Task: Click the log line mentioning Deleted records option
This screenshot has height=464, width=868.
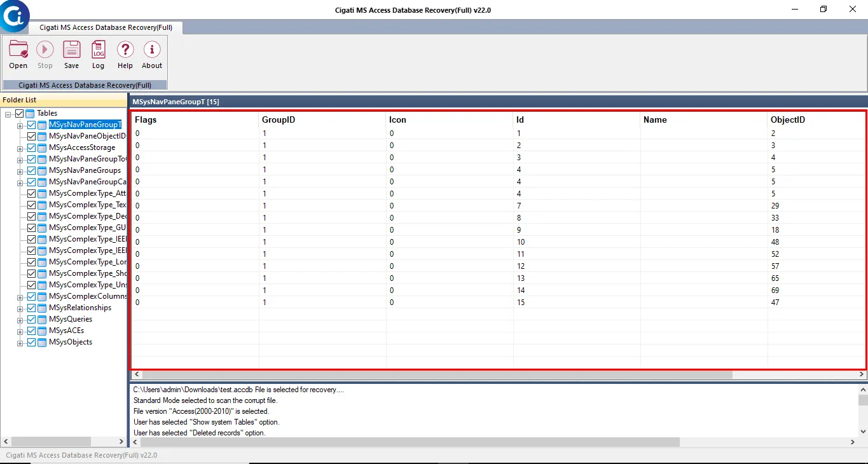Action: (x=199, y=433)
